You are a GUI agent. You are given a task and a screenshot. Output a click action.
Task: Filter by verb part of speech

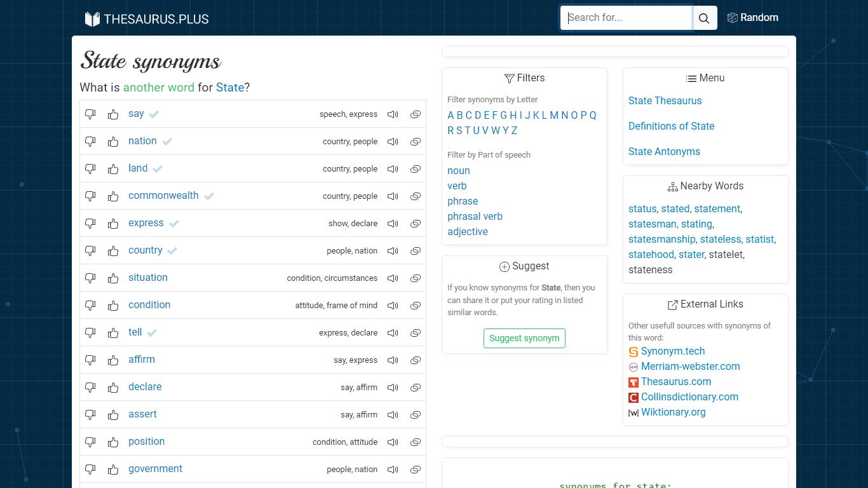coord(457,186)
